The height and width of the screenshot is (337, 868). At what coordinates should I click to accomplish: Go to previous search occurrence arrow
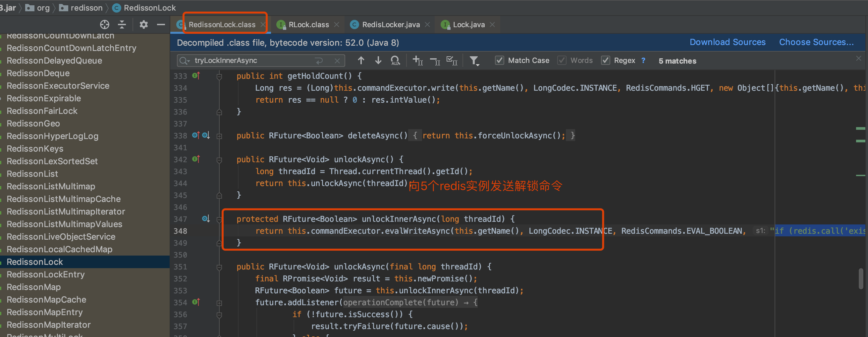click(x=361, y=61)
